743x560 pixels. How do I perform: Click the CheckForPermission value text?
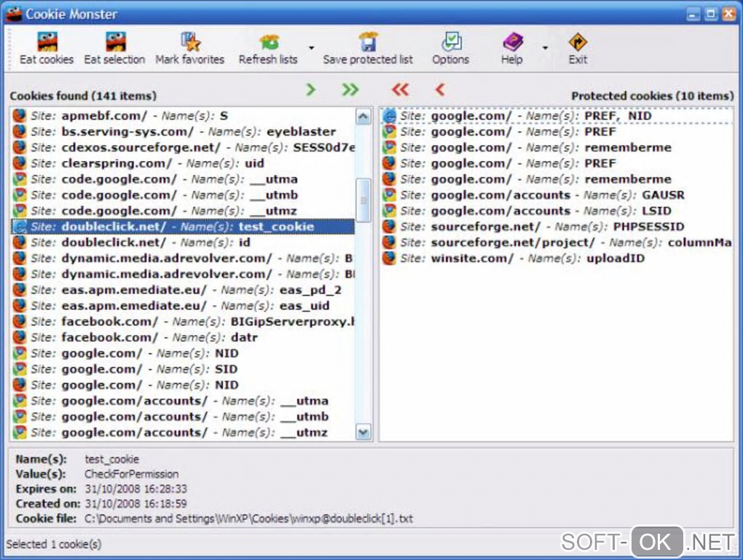coord(132,474)
